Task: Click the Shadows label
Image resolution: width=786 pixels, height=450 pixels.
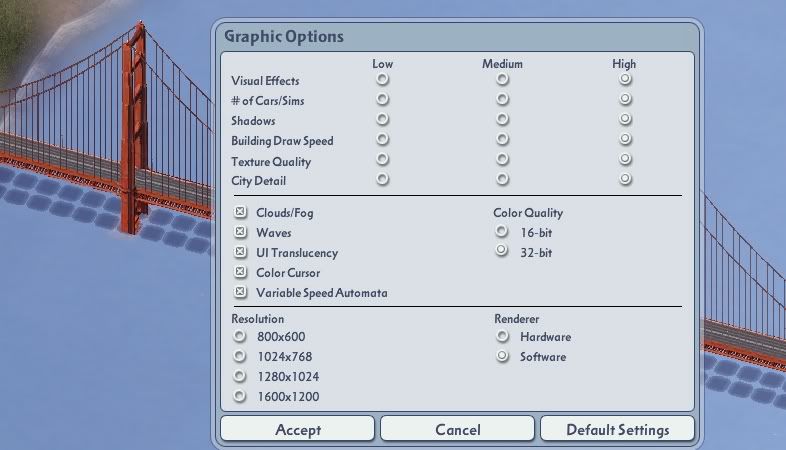Action: pyautogui.click(x=253, y=121)
